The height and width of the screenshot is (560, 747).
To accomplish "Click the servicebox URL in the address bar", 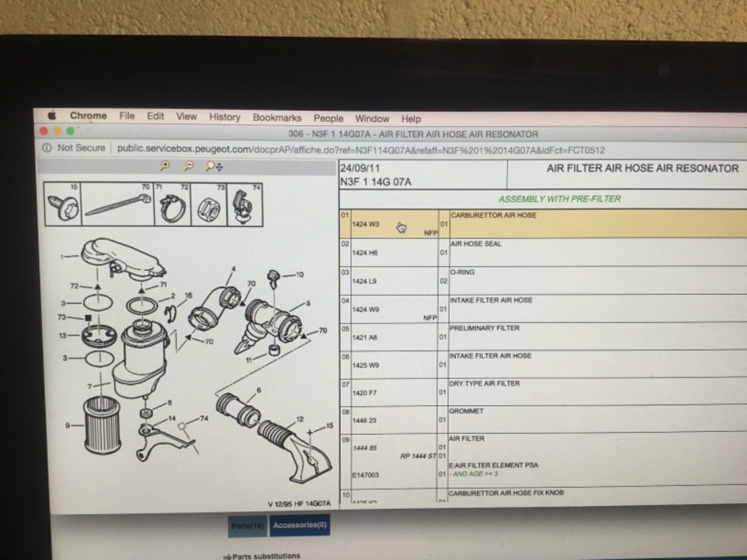I will [x=361, y=150].
